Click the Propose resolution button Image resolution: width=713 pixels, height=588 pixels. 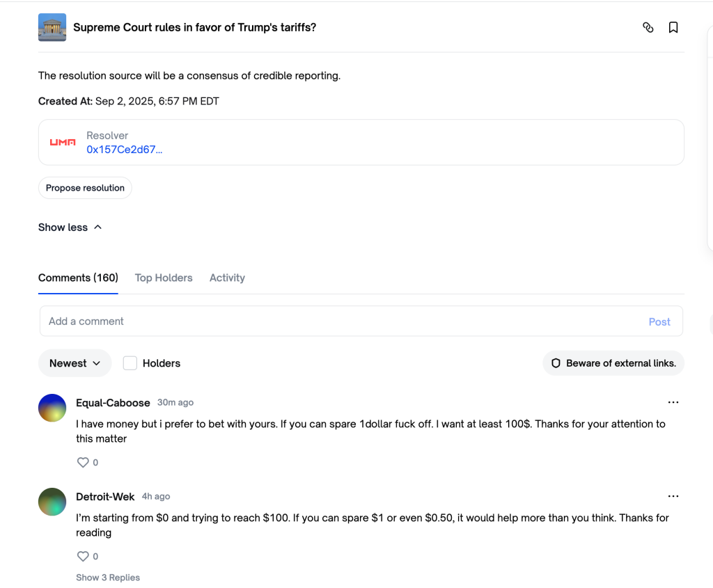[x=85, y=188]
